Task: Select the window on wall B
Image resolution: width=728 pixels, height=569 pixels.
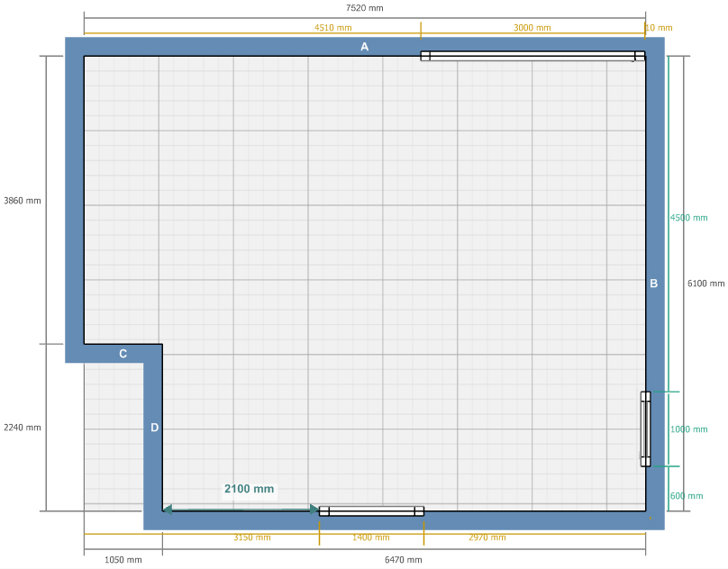Action: click(x=645, y=429)
